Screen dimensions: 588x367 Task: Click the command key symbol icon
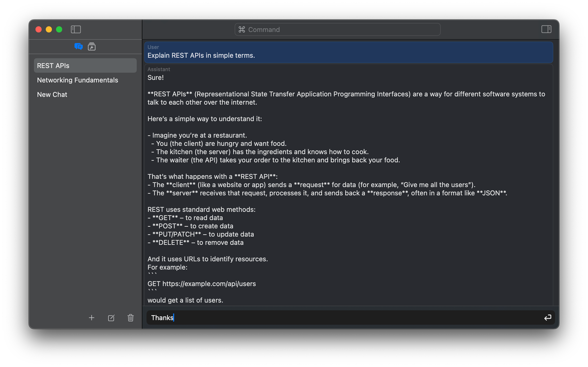coord(242,30)
